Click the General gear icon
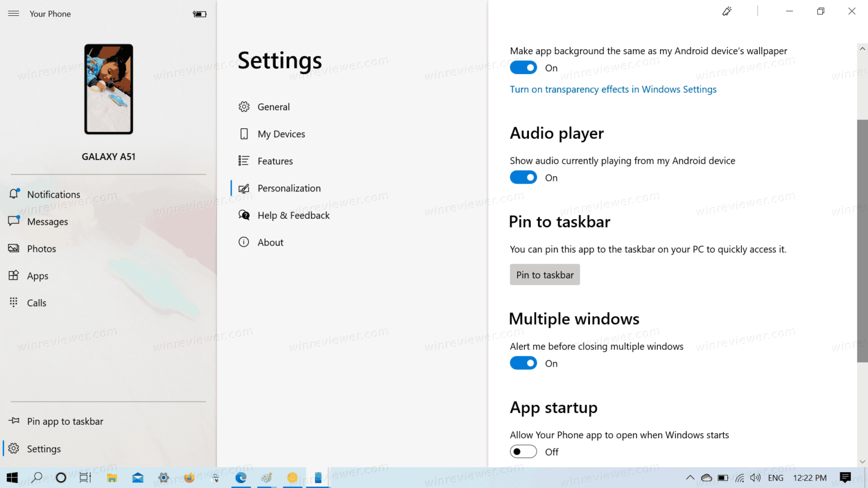868x488 pixels. pyautogui.click(x=244, y=107)
